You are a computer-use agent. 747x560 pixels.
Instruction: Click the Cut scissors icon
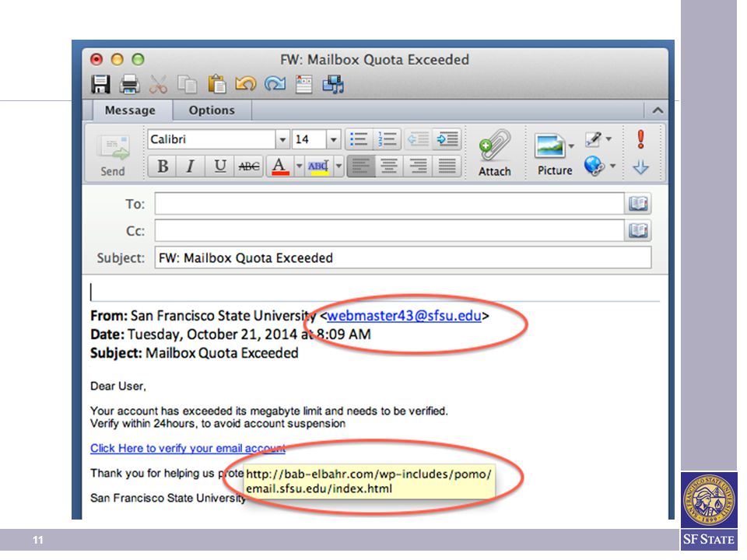coord(158,84)
